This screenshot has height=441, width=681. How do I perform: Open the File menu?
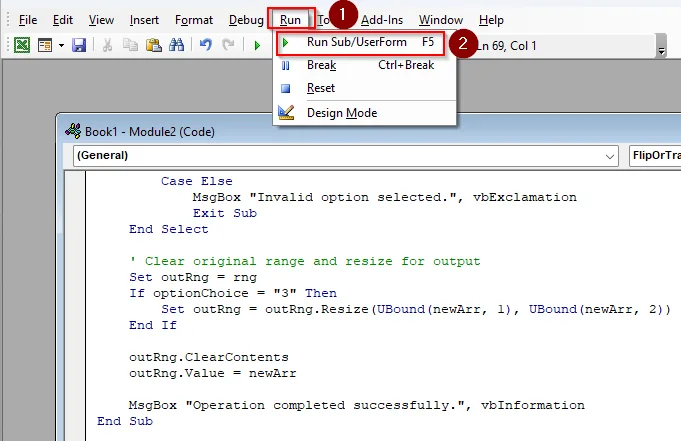[28, 20]
